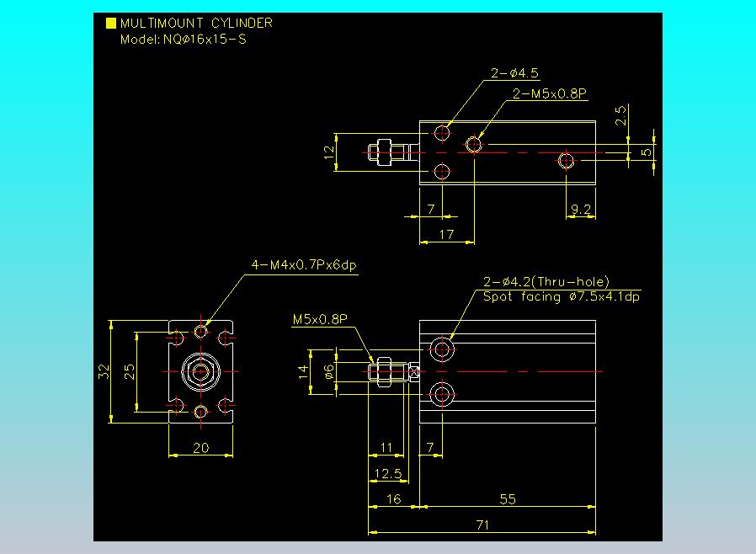Click the 2-ø4.2(Thru-hole) annotation
This screenshot has height=554, width=756.
546,281
